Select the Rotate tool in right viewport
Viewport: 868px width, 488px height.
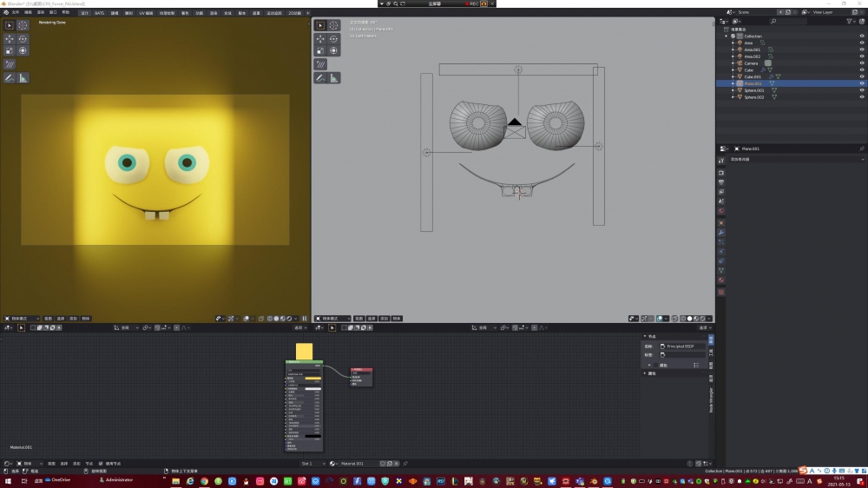[334, 39]
